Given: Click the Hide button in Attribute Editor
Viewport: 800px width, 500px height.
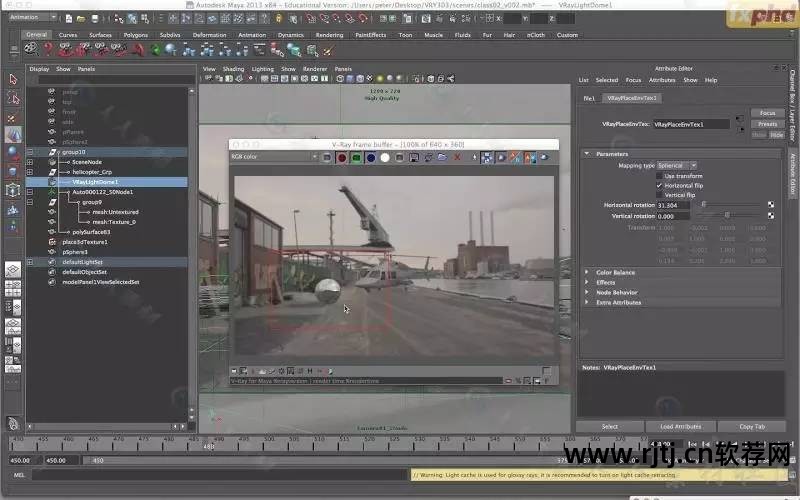Looking at the screenshot, I should pos(777,135).
